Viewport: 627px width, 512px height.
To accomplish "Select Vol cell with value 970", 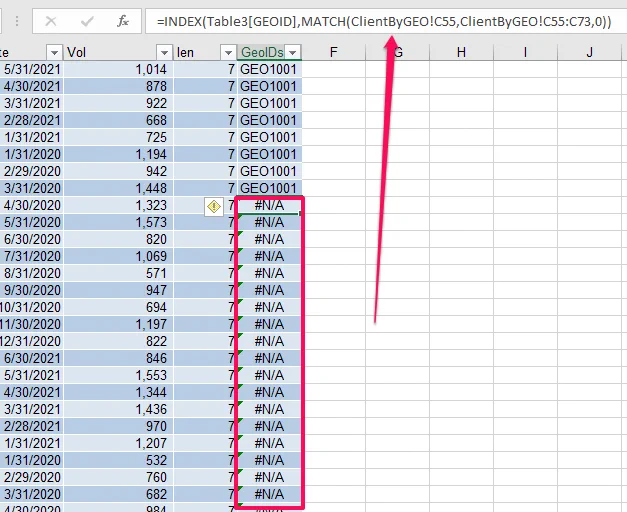I will (x=118, y=426).
